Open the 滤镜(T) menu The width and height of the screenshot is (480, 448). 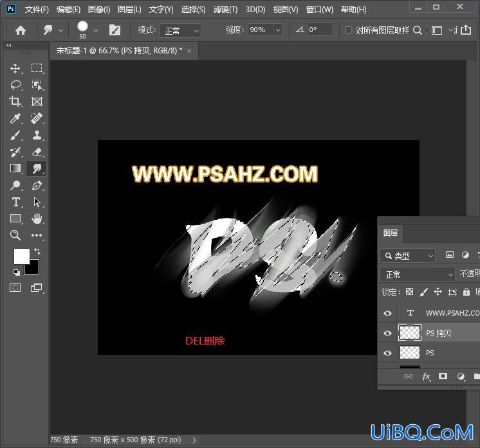point(225,10)
